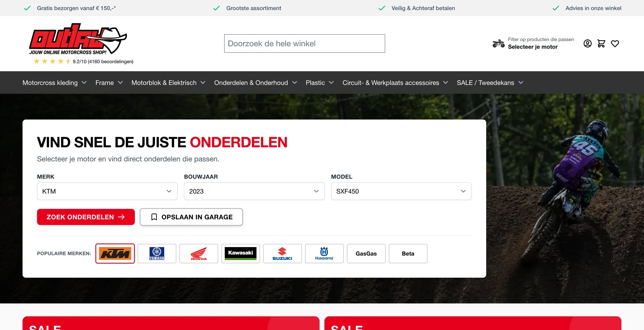Viewport: 644px width, 330px height.
Task: Click Opslaan in Garage button
Action: pos(192,217)
